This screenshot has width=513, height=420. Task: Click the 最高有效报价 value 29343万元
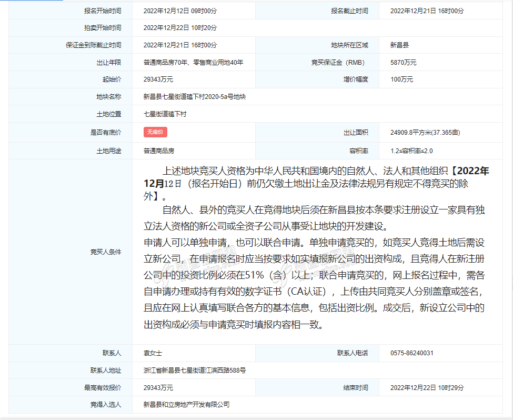(158, 388)
